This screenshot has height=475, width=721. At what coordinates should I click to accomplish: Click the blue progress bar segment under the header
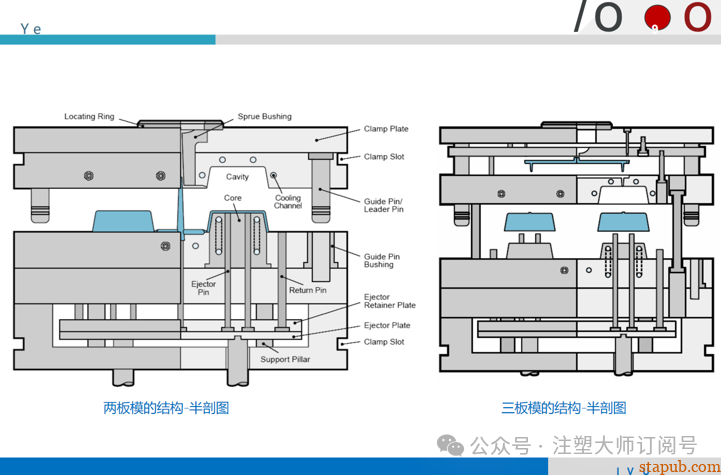tap(107, 40)
